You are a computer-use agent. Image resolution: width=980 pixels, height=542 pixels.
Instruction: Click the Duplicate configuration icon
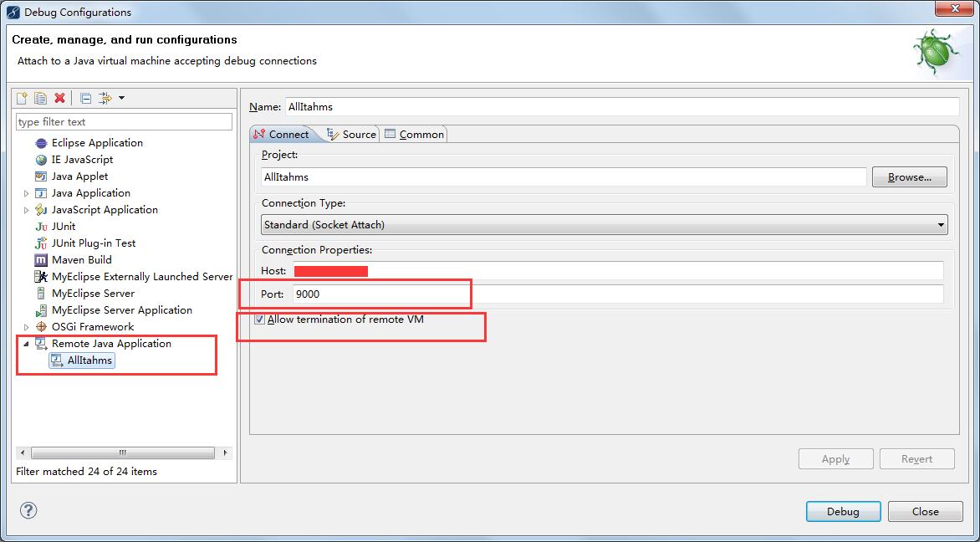pos(41,98)
